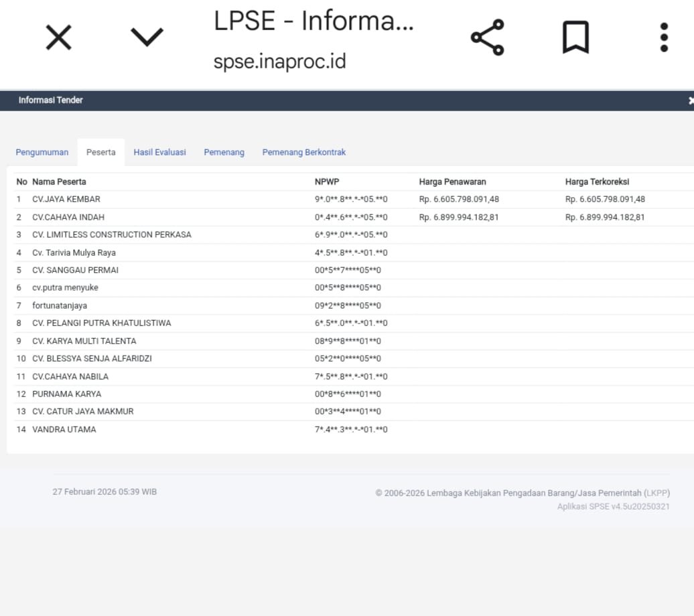694x616 pixels.
Task: View the Pemenang Berkontrak tab
Action: [303, 152]
